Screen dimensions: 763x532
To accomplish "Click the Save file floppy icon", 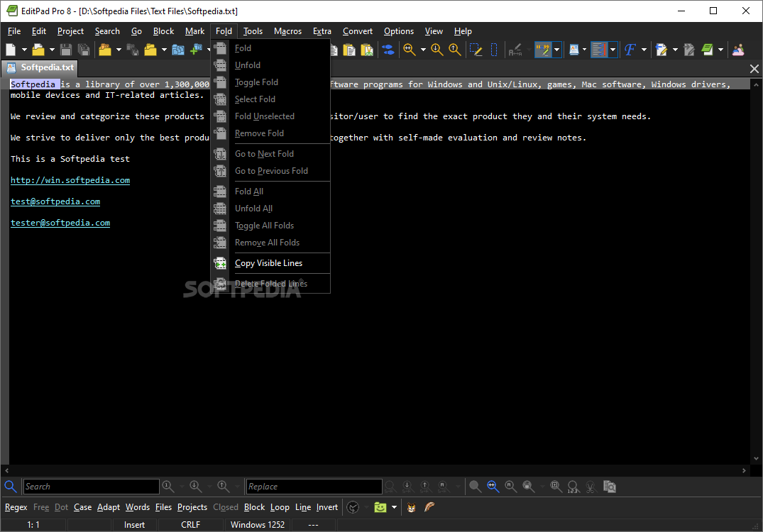I will (x=66, y=50).
